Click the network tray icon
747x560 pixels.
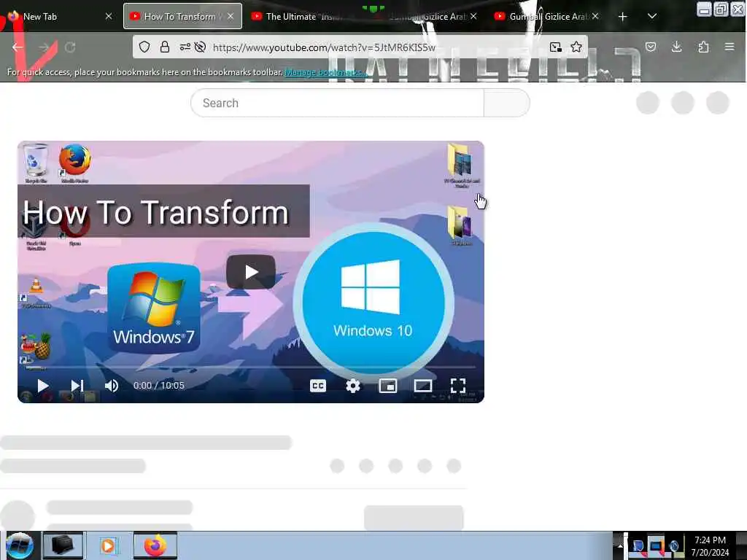pos(656,545)
